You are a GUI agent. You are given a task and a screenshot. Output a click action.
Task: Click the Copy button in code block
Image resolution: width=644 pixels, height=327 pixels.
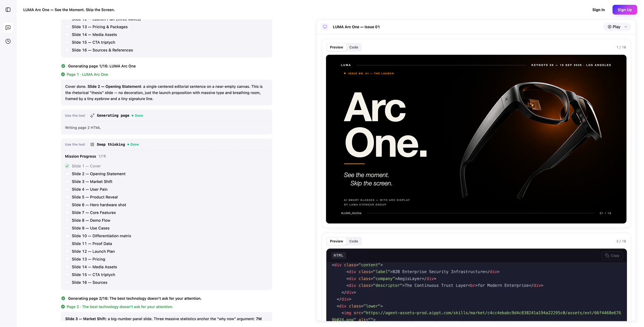(x=612, y=255)
